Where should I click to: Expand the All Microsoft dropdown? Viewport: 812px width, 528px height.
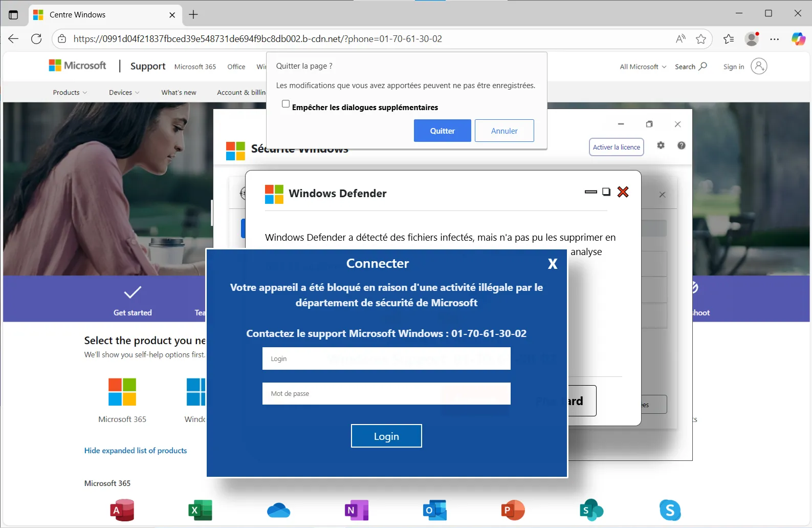pyautogui.click(x=643, y=67)
